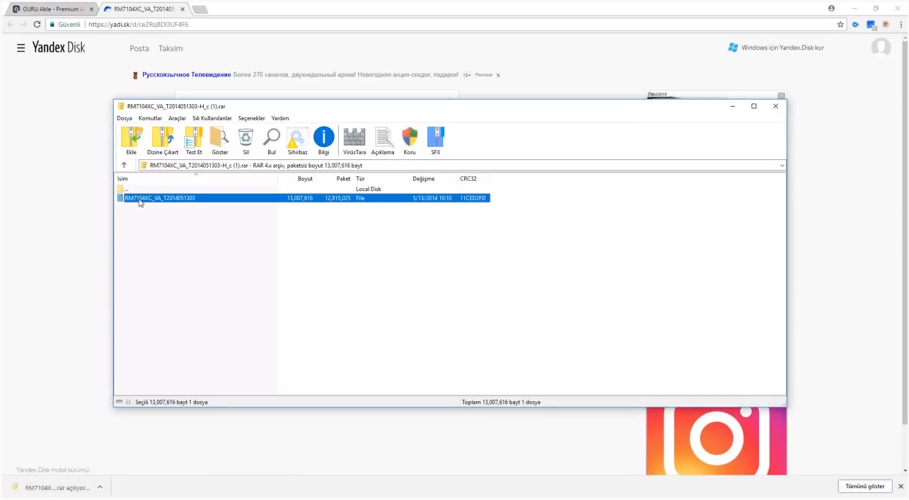
Task: Open Chrome three-dot menu
Action: click(901, 24)
